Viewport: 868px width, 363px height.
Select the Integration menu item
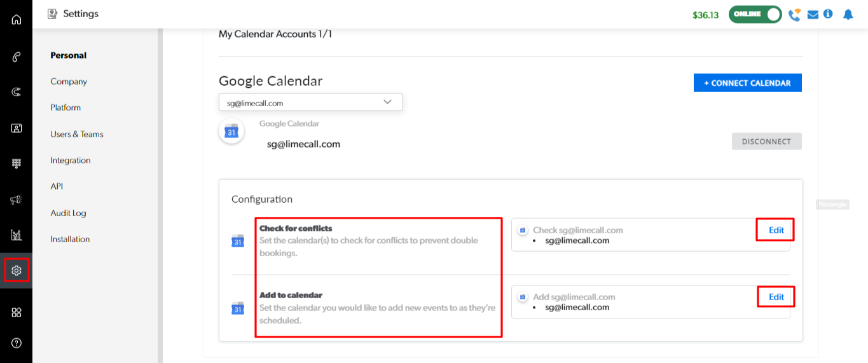pos(71,160)
